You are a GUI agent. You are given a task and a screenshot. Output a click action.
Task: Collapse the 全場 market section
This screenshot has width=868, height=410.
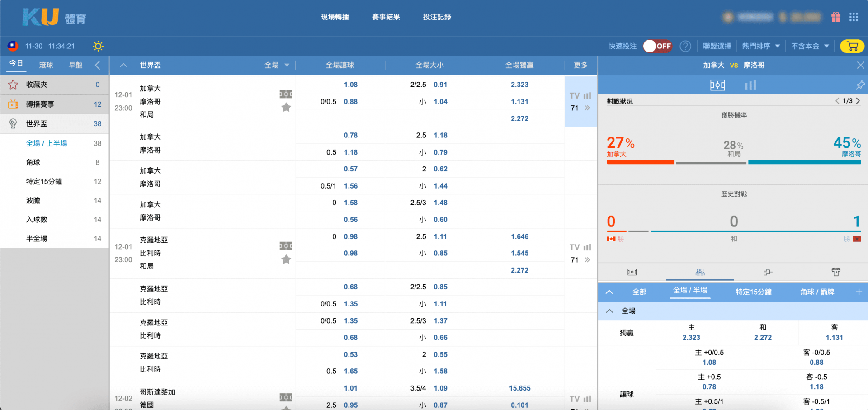point(609,311)
